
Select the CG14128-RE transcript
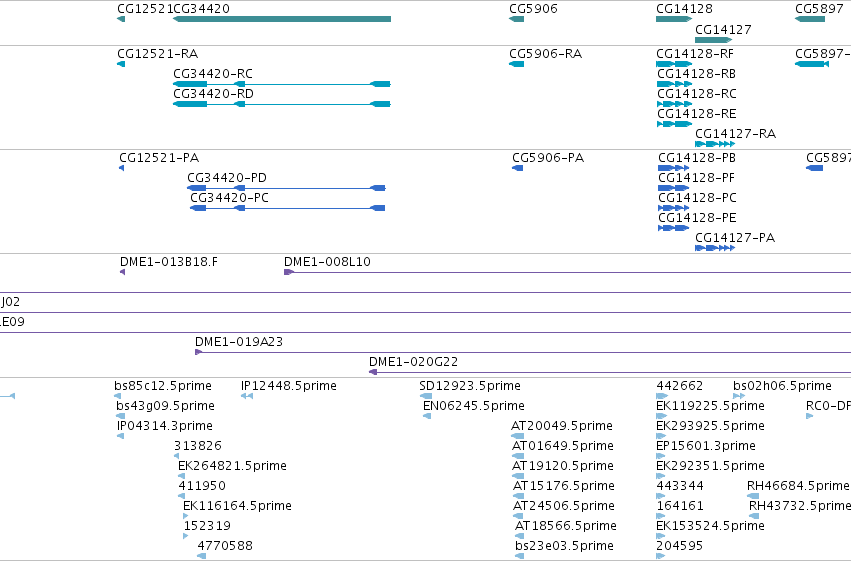674,124
